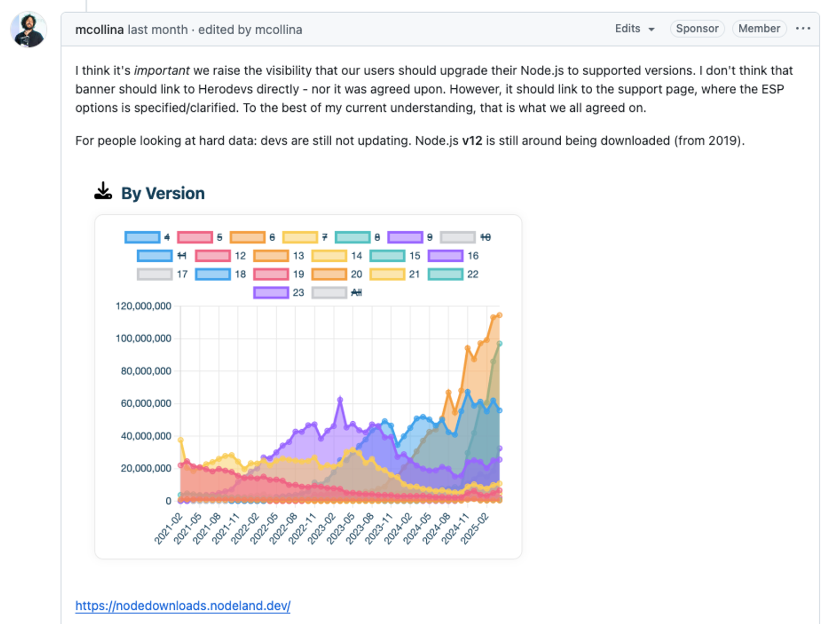The image size is (840, 624).
Task: Toggle version 14 yellow legend swatch
Action: 329,256
